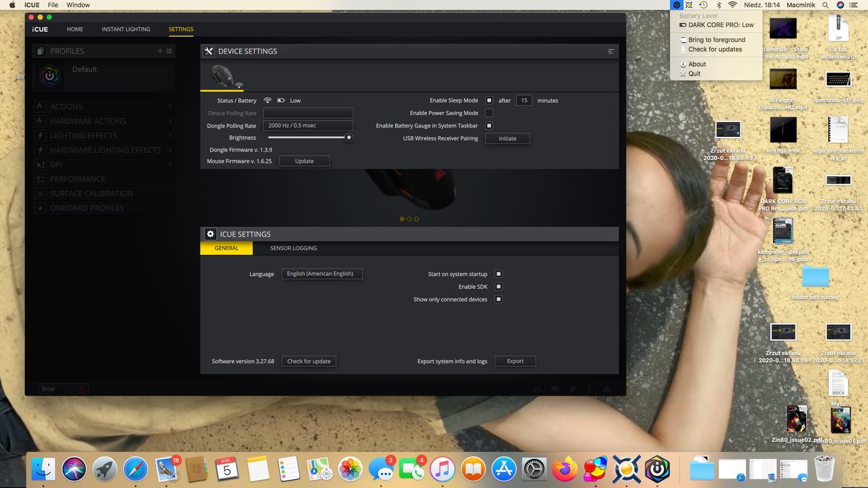Open the Language dropdown
This screenshot has width=868, height=488.
point(322,274)
